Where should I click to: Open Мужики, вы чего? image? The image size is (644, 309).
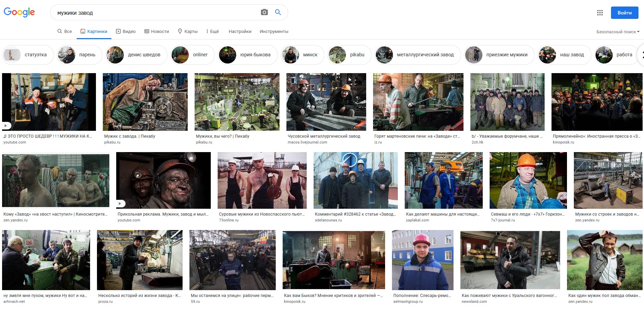pyautogui.click(x=237, y=102)
